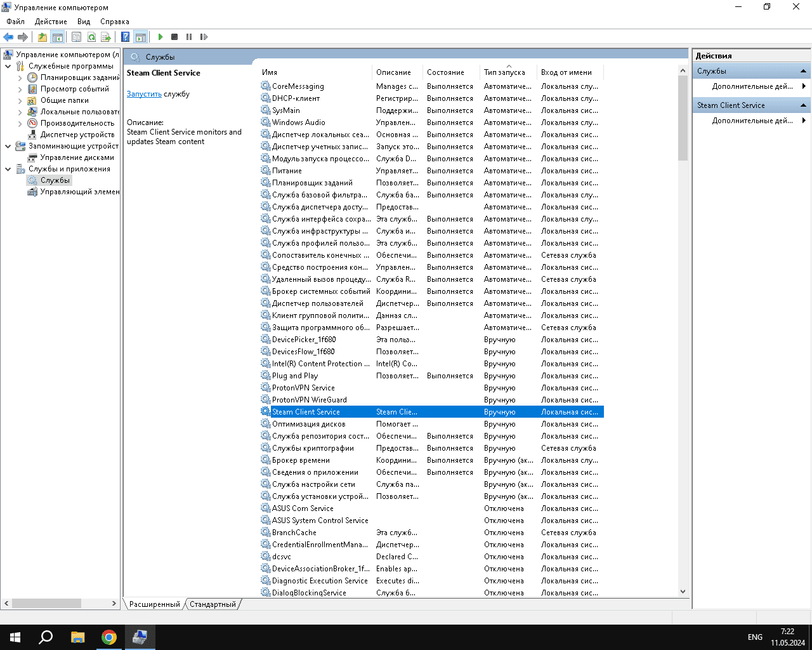Sort by the Описание column header
The image size is (812, 650).
coord(398,72)
